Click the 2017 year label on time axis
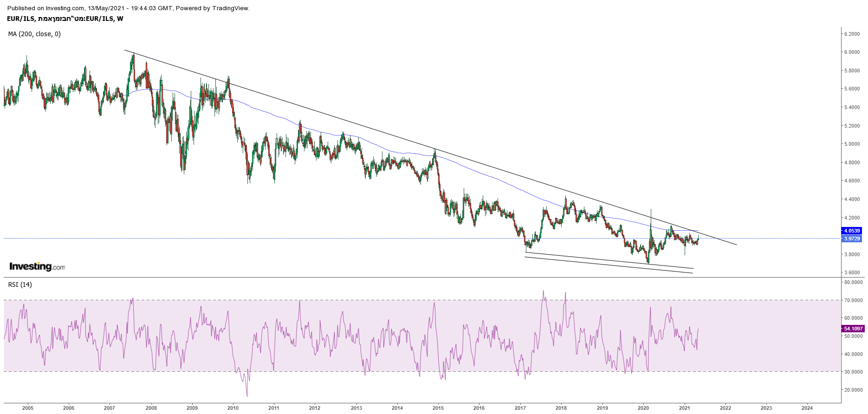 coord(520,408)
